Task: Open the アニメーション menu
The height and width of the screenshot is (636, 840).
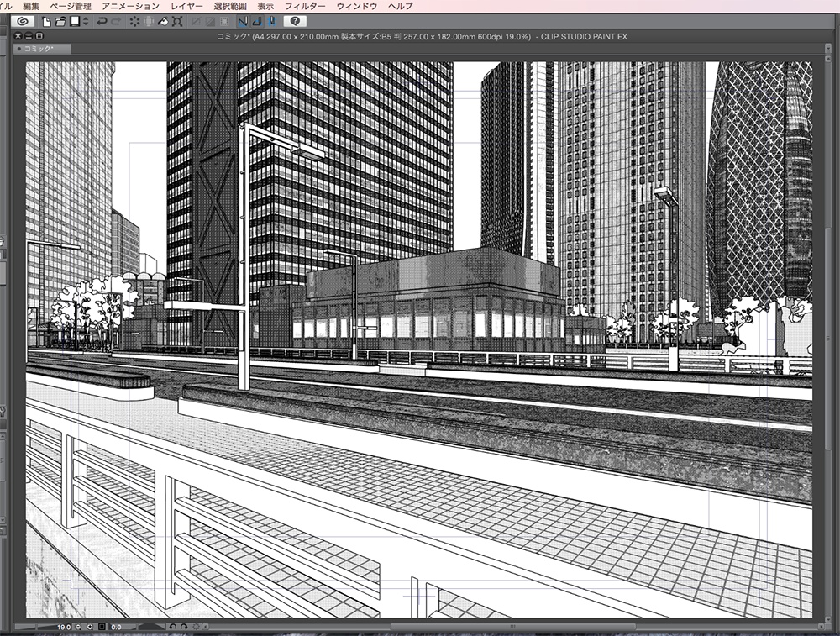Action: 131,6
